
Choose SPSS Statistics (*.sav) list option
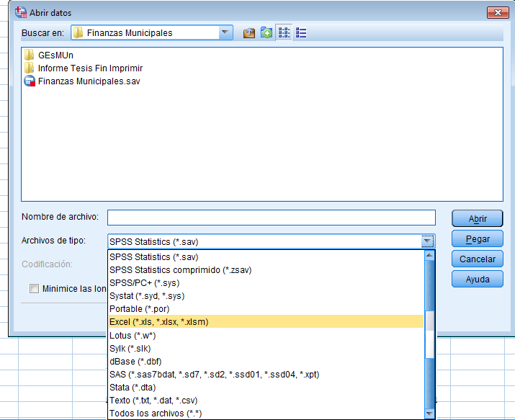pos(267,256)
